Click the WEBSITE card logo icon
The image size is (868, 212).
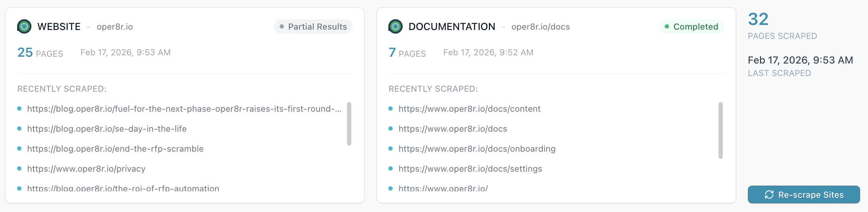pyautogui.click(x=24, y=27)
